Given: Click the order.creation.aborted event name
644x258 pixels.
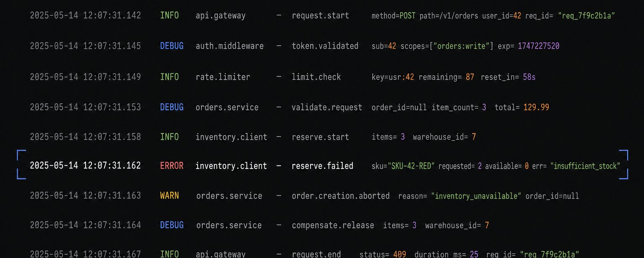Looking at the screenshot, I should click(341, 196).
